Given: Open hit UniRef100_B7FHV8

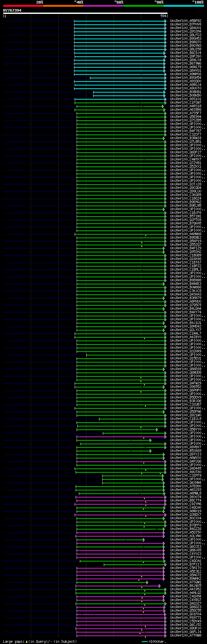Looking at the screenshot, I should 186,25.
